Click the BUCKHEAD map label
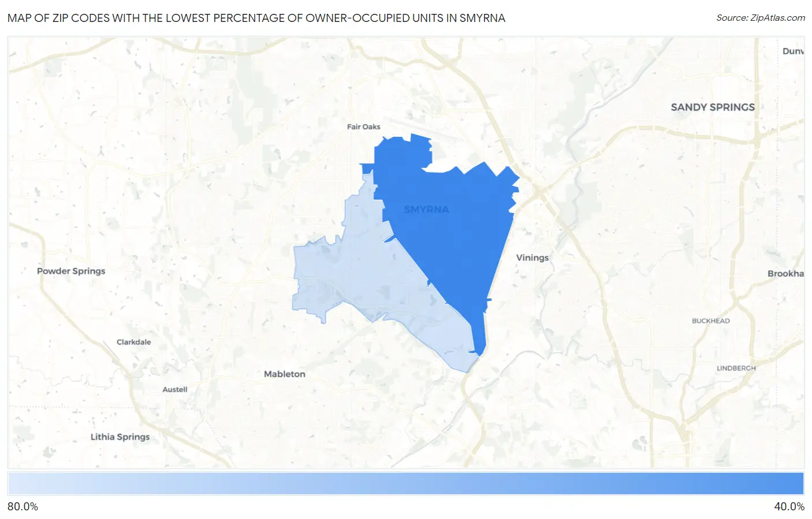The image size is (812, 519). click(x=711, y=321)
